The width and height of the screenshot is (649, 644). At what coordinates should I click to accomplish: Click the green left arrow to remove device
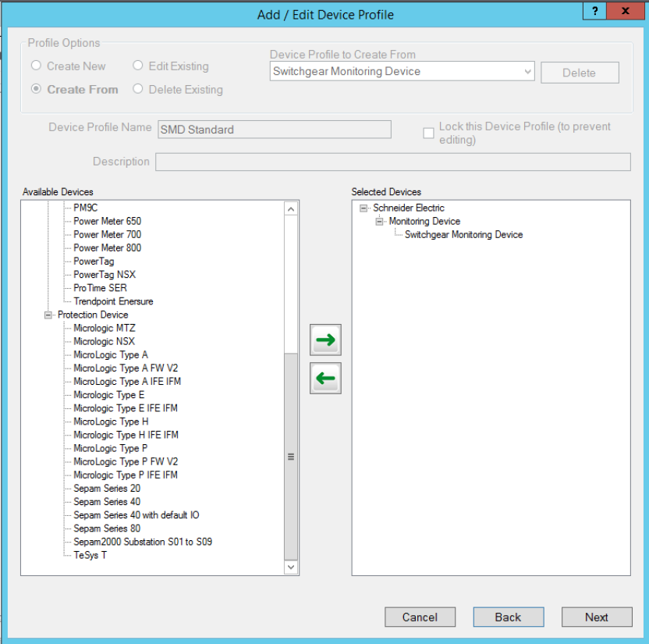point(325,379)
